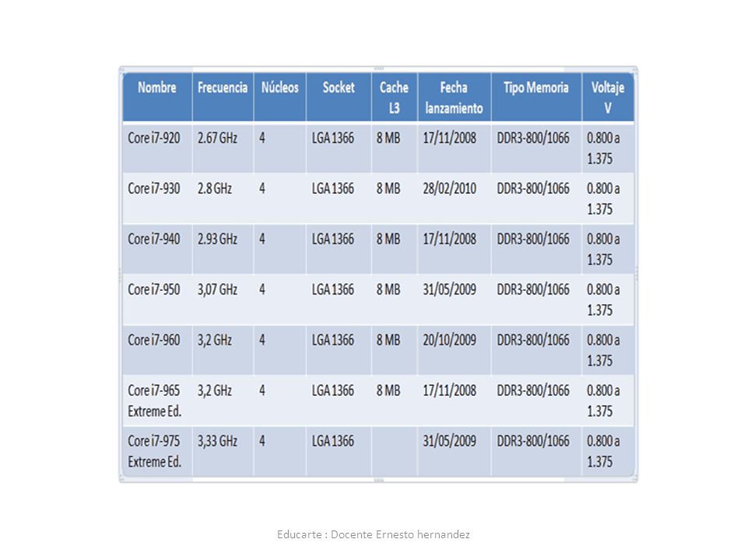Click the Tipo Memoria header

(536, 97)
